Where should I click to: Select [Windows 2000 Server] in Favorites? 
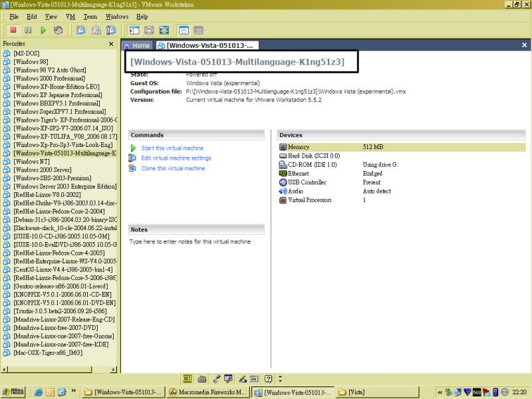(43, 170)
